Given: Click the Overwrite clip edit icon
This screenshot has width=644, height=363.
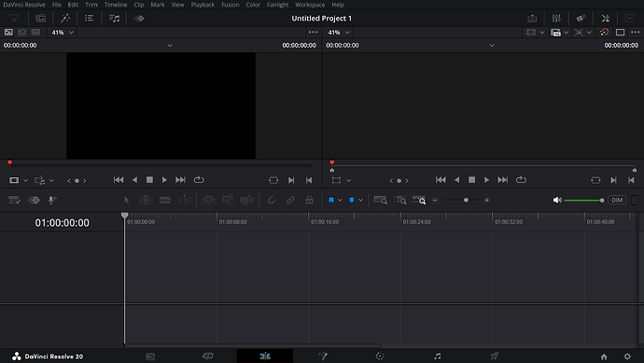Looking at the screenshot, I should (228, 200).
